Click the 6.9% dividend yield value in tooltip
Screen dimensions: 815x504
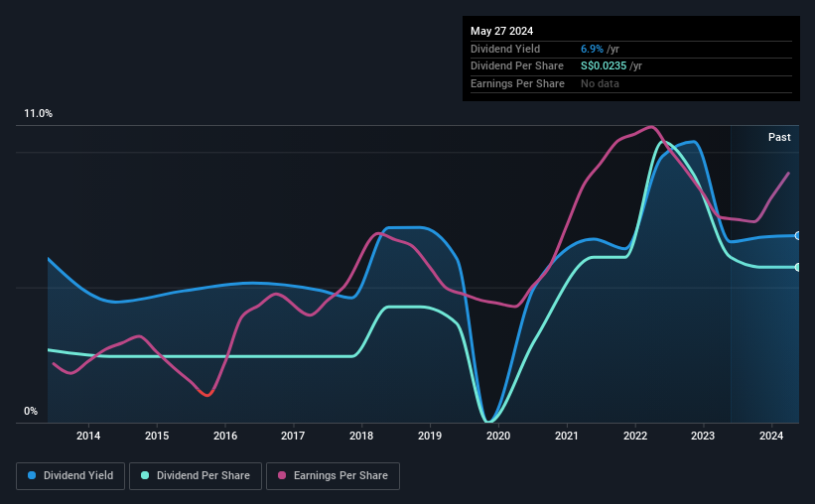click(592, 49)
